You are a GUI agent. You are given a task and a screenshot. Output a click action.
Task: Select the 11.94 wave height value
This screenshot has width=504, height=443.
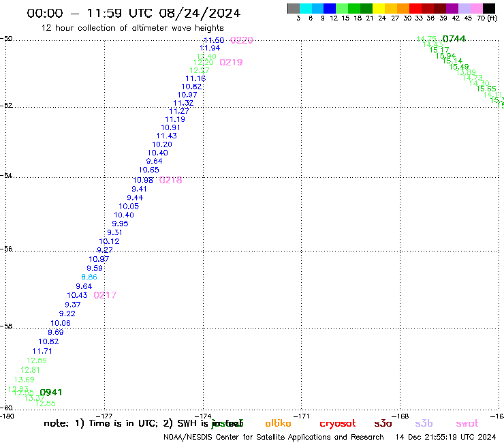[210, 48]
